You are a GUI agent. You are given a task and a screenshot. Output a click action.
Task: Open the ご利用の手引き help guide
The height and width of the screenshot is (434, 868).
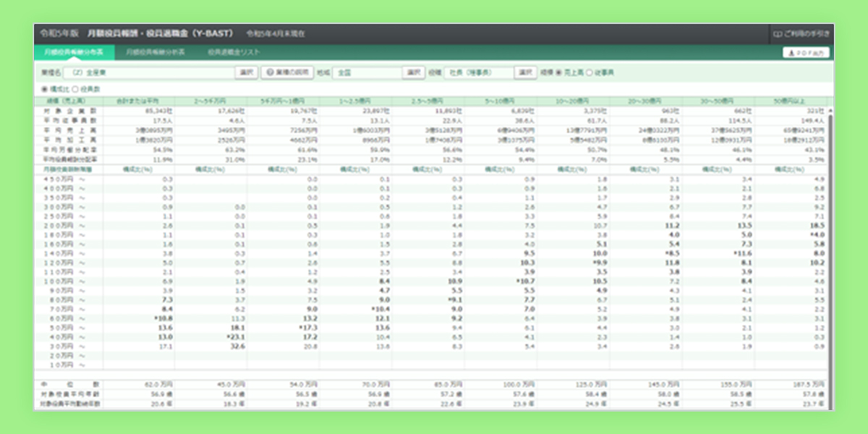pyautogui.click(x=801, y=33)
